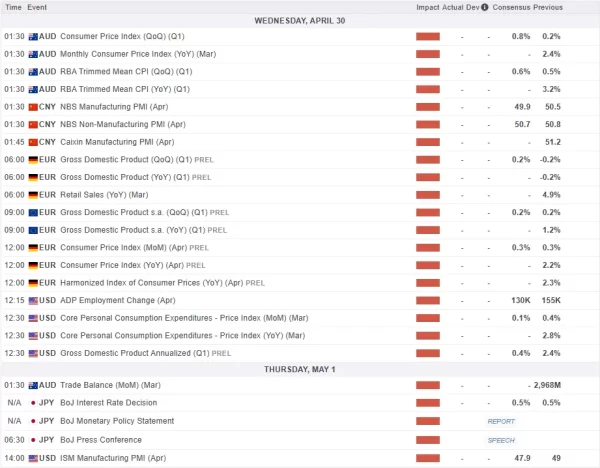Click the Australian flag on the Trade Balance (MoM) row

[x=33, y=386]
